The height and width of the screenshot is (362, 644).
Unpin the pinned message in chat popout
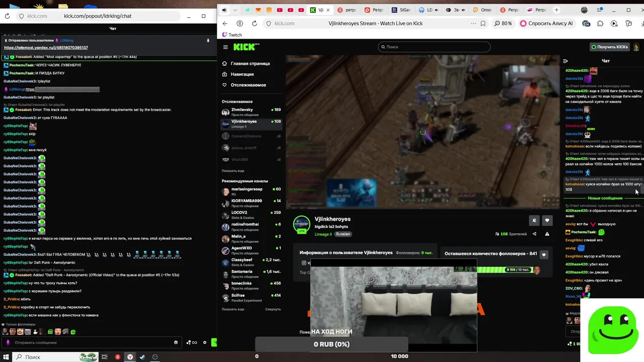click(x=208, y=40)
